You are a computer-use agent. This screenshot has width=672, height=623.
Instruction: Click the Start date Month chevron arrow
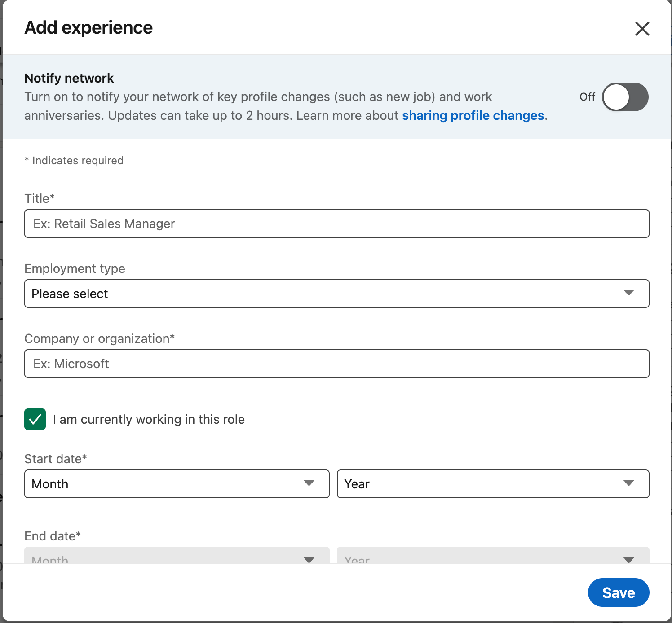click(309, 483)
